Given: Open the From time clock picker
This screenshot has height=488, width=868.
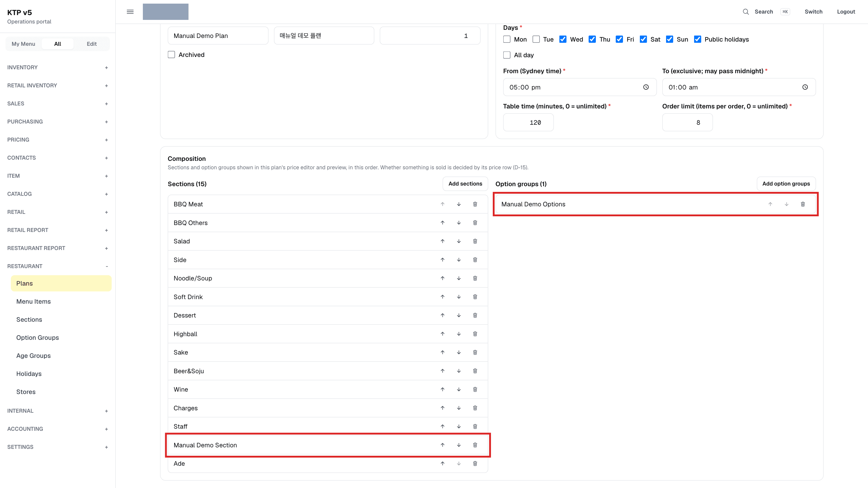Looking at the screenshot, I should coord(646,87).
